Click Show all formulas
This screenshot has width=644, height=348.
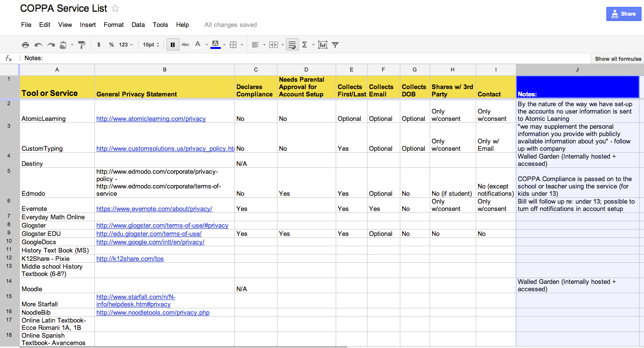(618, 59)
